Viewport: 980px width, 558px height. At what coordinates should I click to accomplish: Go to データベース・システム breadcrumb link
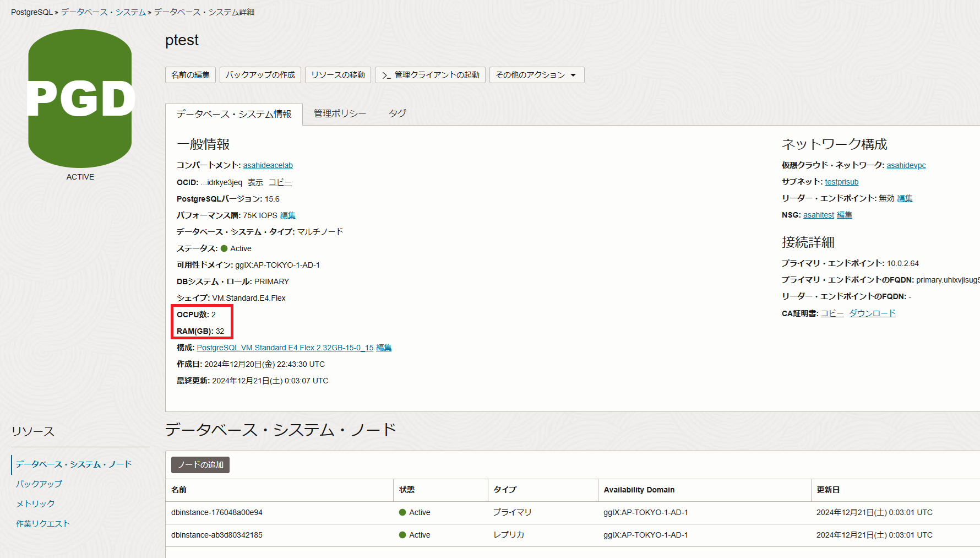(104, 12)
